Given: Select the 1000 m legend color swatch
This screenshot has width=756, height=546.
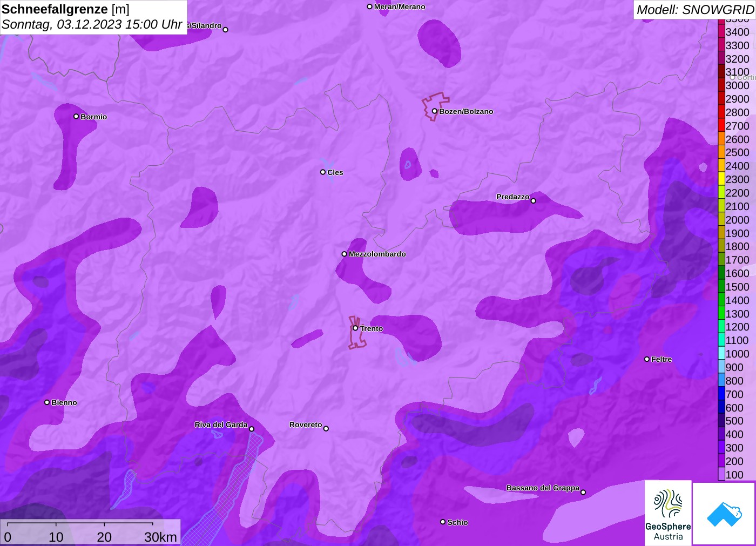Looking at the screenshot, I should 721,353.
